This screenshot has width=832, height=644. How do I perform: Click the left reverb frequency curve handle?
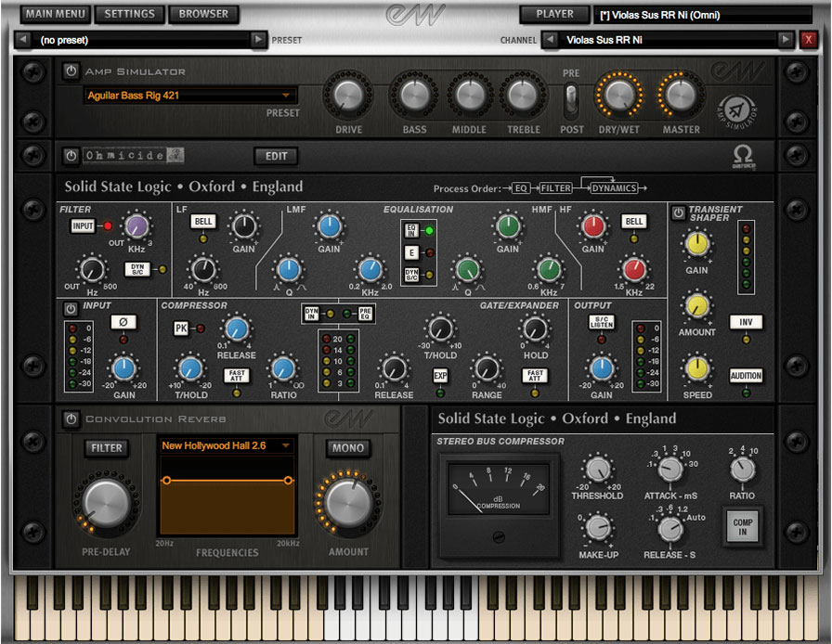[166, 481]
